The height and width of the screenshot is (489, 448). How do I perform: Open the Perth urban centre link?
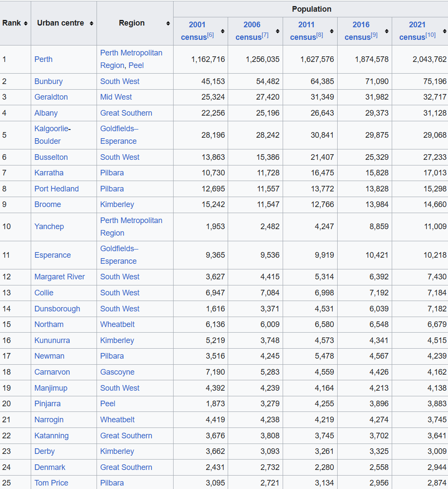point(43,59)
